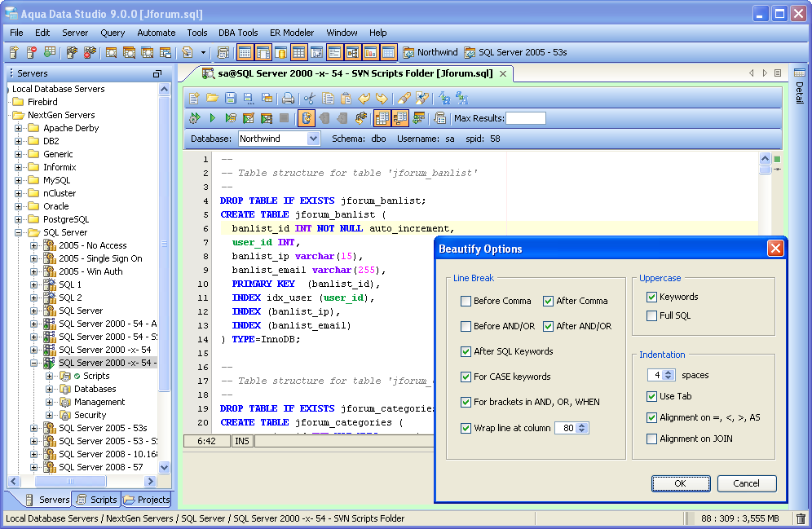Click the Open file folder icon
812x529 pixels.
pyautogui.click(x=212, y=99)
